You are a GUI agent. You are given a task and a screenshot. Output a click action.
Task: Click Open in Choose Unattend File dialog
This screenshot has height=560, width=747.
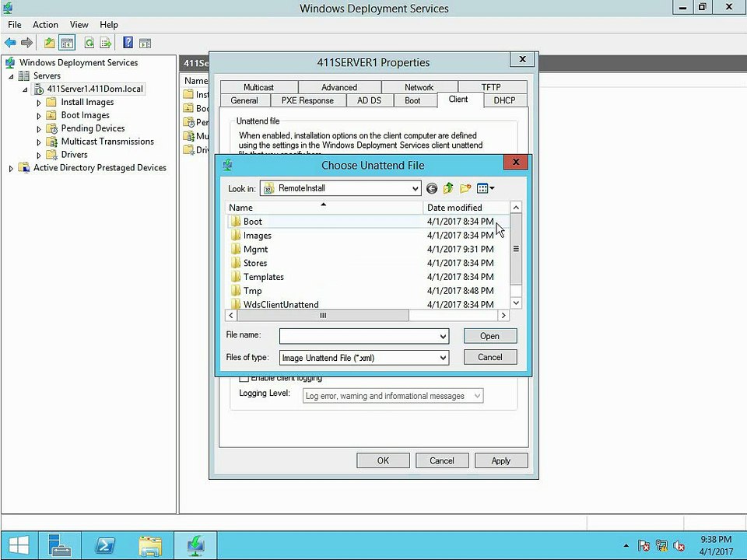[489, 336]
